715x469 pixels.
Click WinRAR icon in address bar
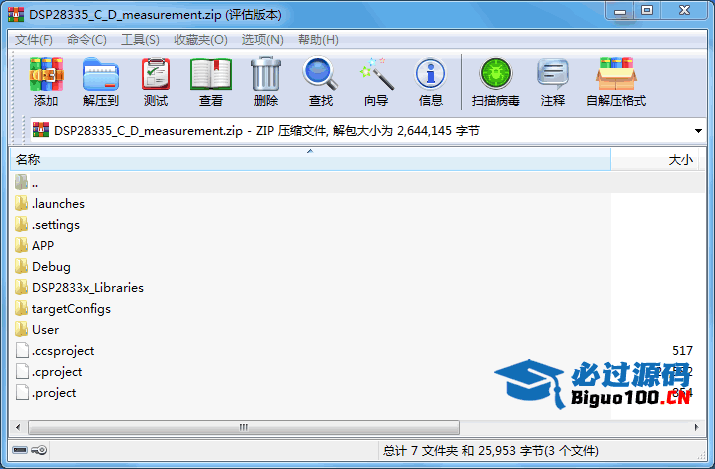click(x=41, y=130)
